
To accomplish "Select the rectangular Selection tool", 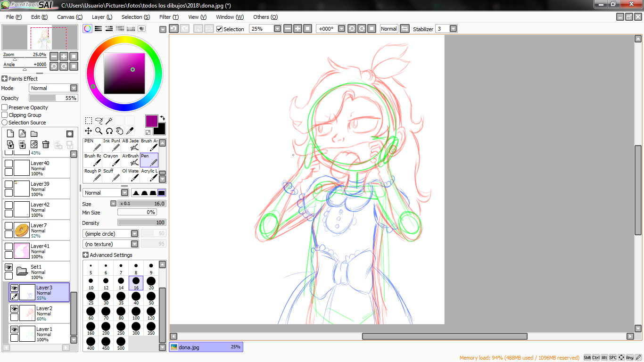I will 89,121.
